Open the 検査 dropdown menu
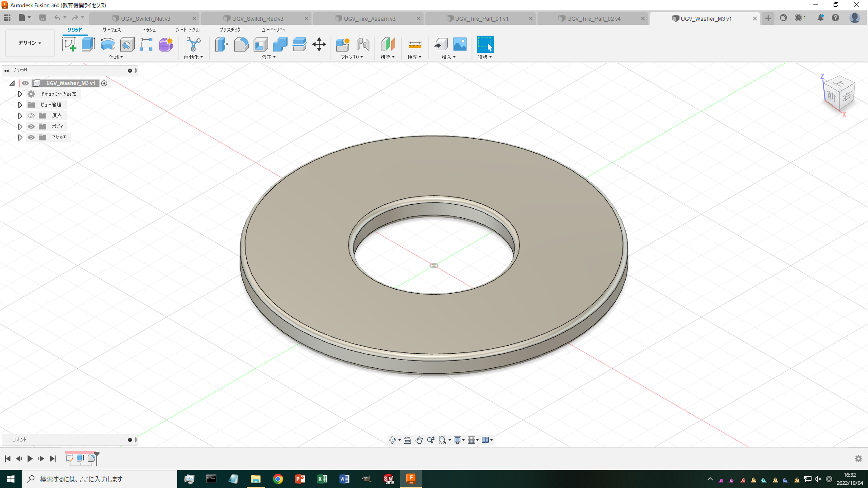The width and height of the screenshot is (868, 488). pyautogui.click(x=414, y=57)
